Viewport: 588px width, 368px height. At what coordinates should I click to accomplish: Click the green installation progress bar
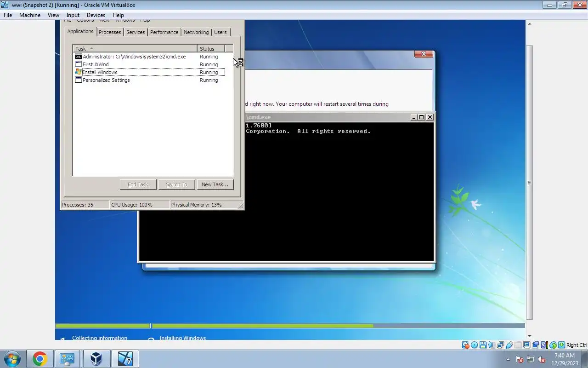[262, 326]
